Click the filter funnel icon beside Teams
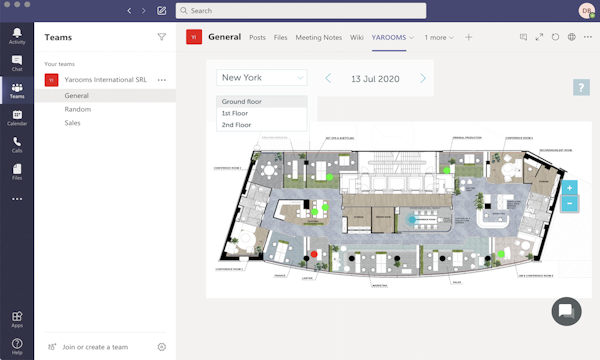The image size is (600, 360). click(x=161, y=37)
